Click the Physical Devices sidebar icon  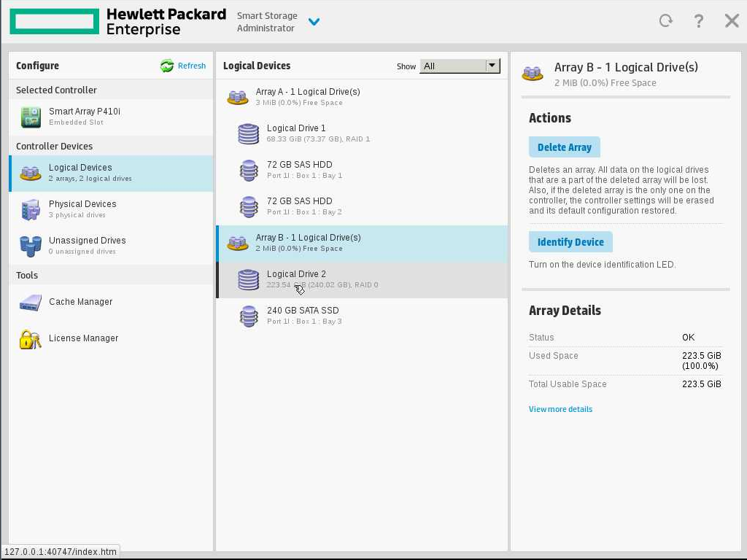tap(31, 209)
